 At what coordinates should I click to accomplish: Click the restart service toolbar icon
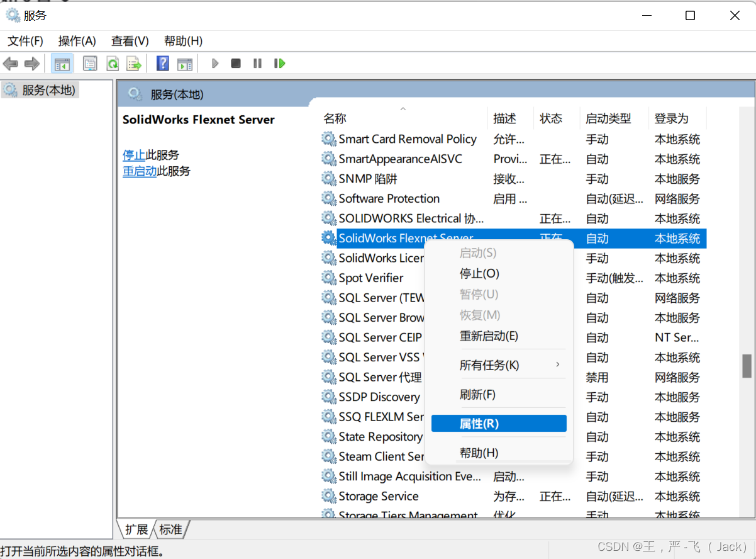tap(280, 64)
